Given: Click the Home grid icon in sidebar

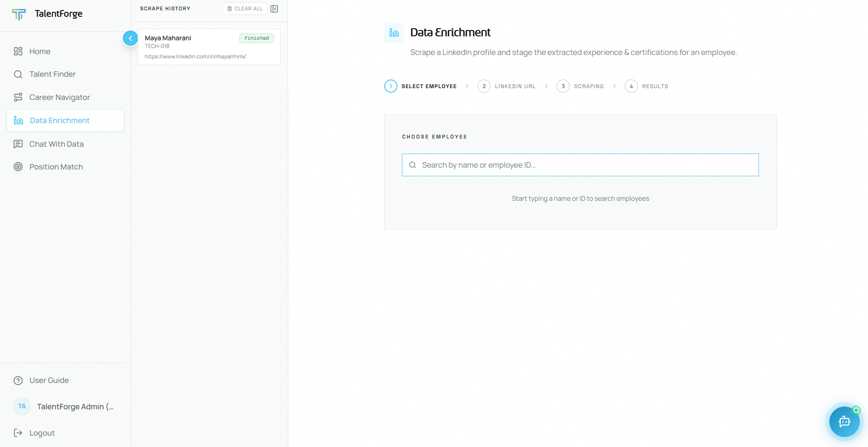Looking at the screenshot, I should point(18,51).
